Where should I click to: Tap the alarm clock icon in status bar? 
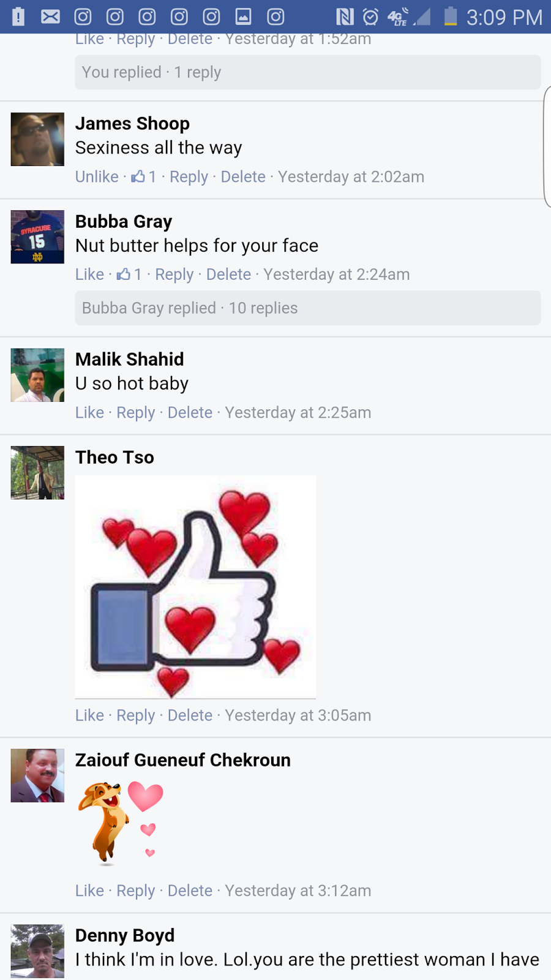(370, 17)
